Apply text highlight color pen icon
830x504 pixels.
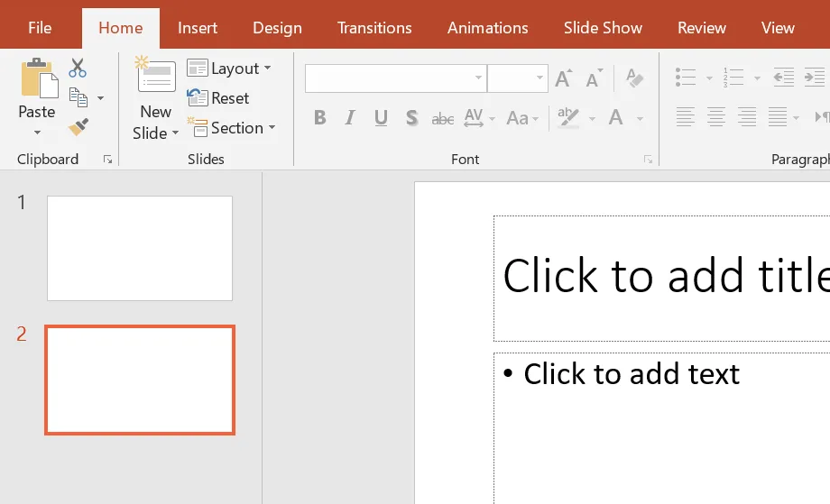tap(568, 117)
